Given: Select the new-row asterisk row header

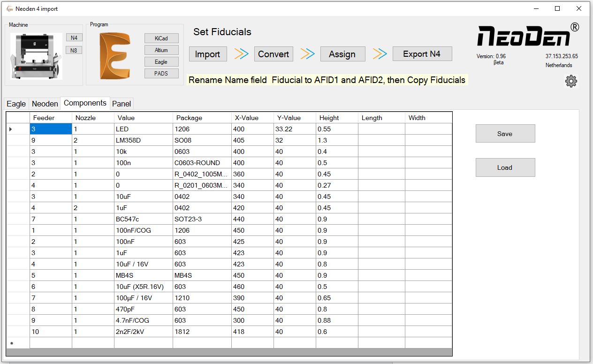Looking at the screenshot, I should [x=18, y=343].
